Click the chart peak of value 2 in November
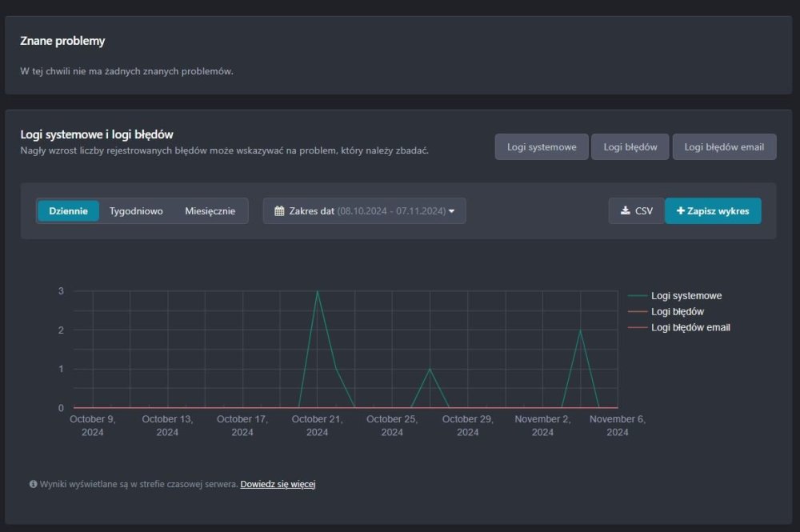The image size is (800, 532). tap(580, 330)
